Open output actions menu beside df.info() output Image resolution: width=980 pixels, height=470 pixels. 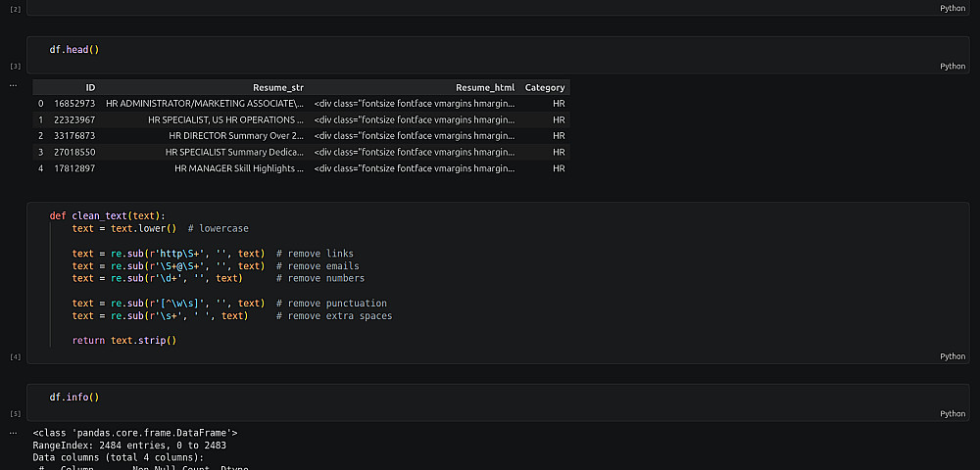click(x=15, y=432)
